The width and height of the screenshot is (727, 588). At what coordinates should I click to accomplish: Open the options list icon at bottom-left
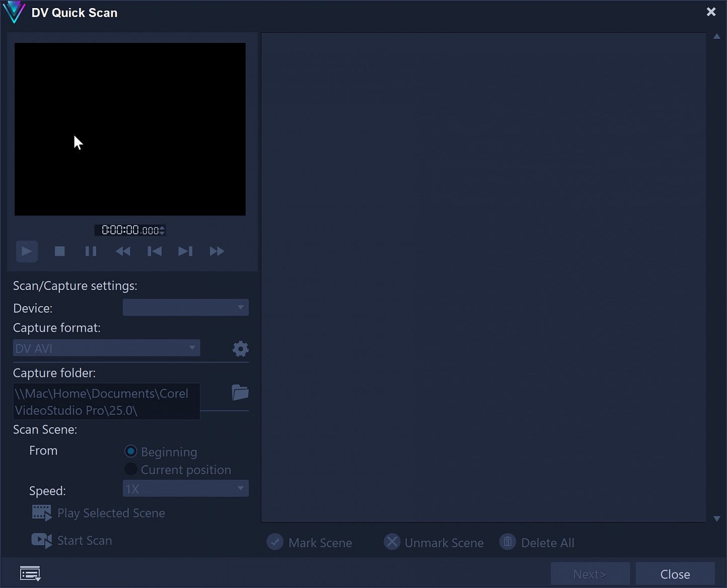(30, 573)
